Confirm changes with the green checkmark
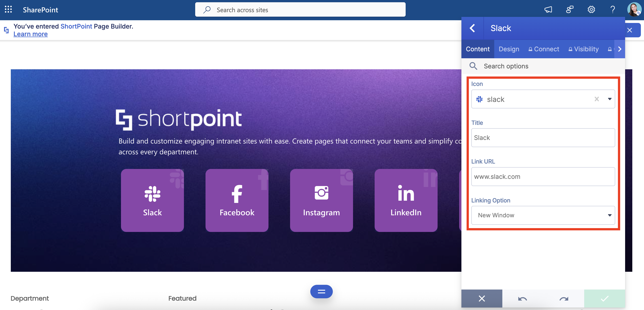 click(x=604, y=299)
